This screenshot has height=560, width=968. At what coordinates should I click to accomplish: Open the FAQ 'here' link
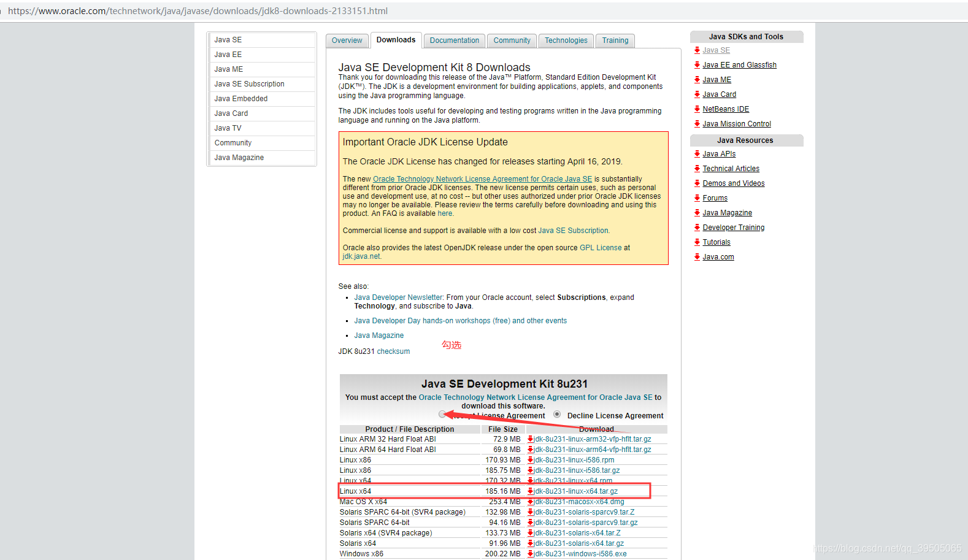coord(445,213)
